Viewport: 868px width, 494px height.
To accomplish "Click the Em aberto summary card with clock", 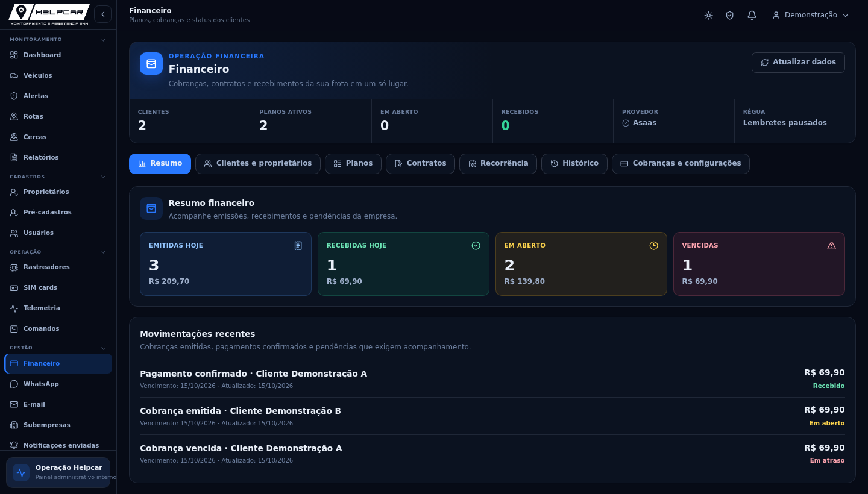I will (x=581, y=264).
